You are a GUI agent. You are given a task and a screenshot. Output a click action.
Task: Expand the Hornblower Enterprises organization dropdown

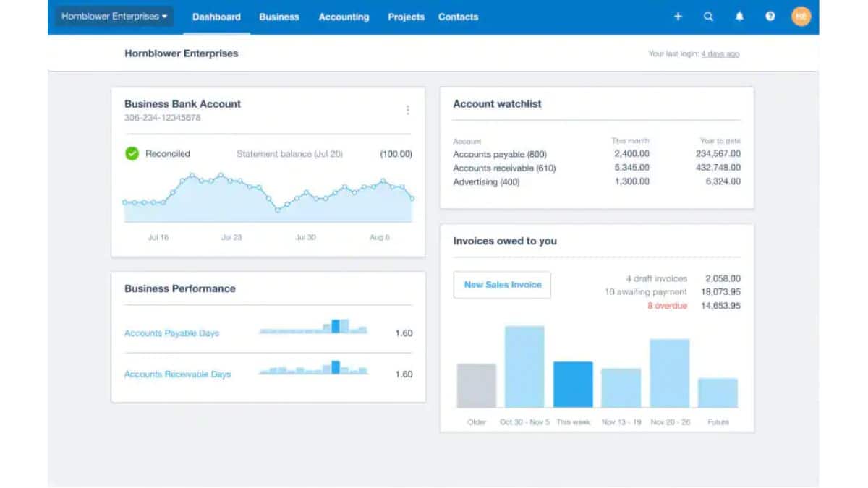(114, 17)
